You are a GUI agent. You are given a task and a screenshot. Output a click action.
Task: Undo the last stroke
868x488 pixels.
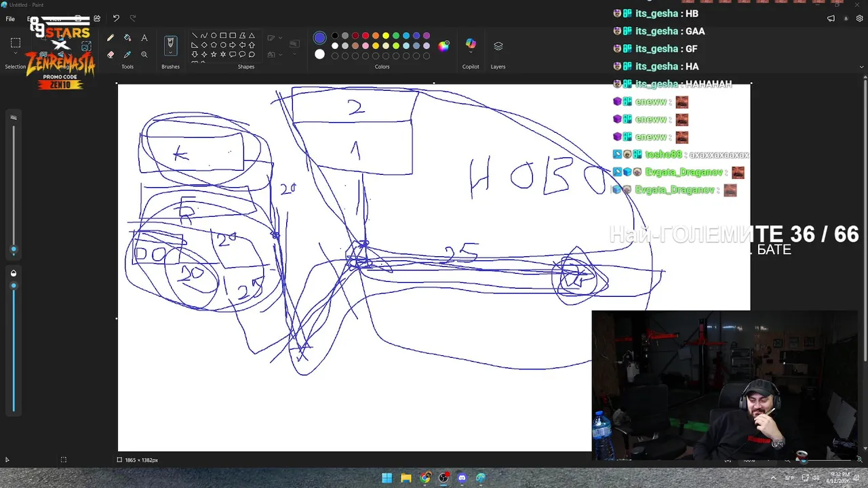[116, 18]
